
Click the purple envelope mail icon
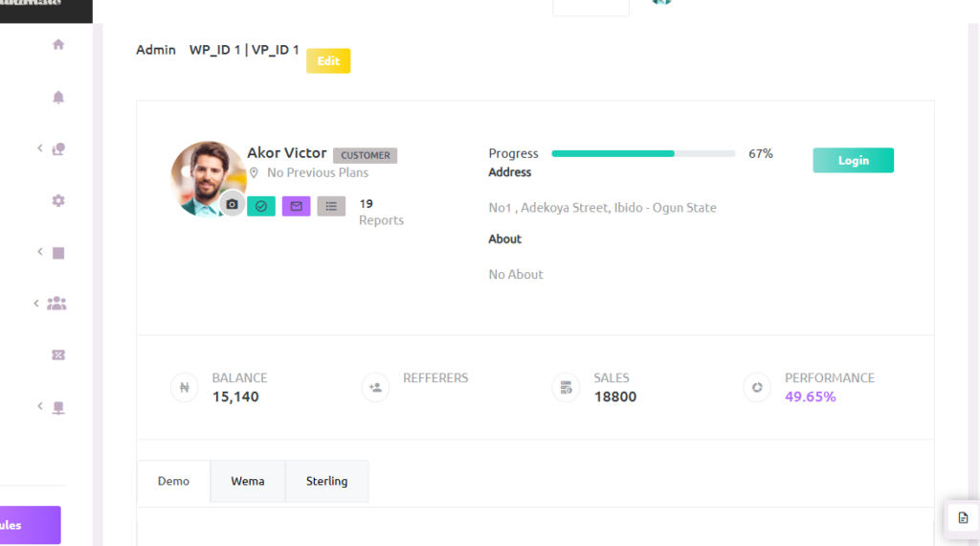296,206
